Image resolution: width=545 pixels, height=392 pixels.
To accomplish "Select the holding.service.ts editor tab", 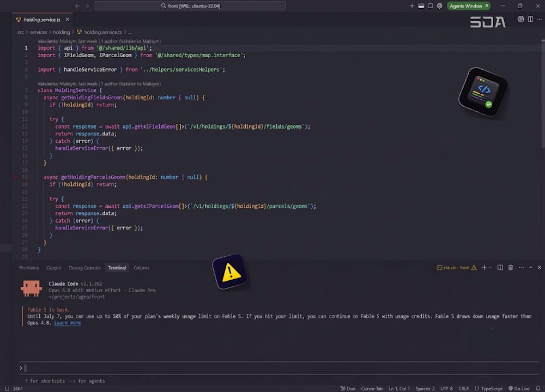I will (x=42, y=20).
